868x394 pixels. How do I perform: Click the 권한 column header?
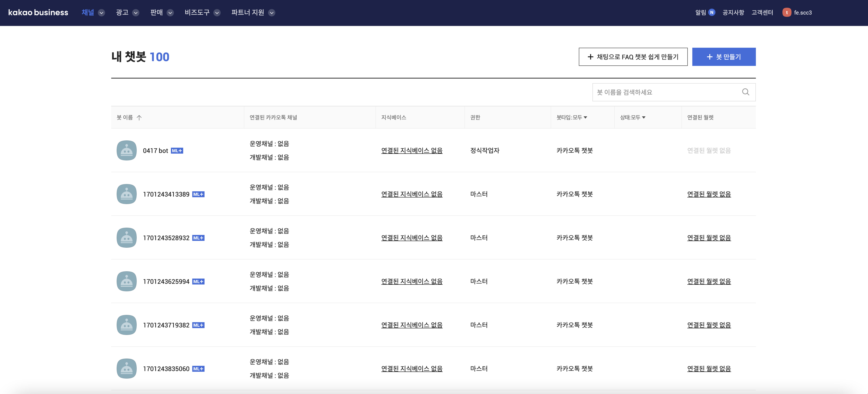click(x=475, y=117)
